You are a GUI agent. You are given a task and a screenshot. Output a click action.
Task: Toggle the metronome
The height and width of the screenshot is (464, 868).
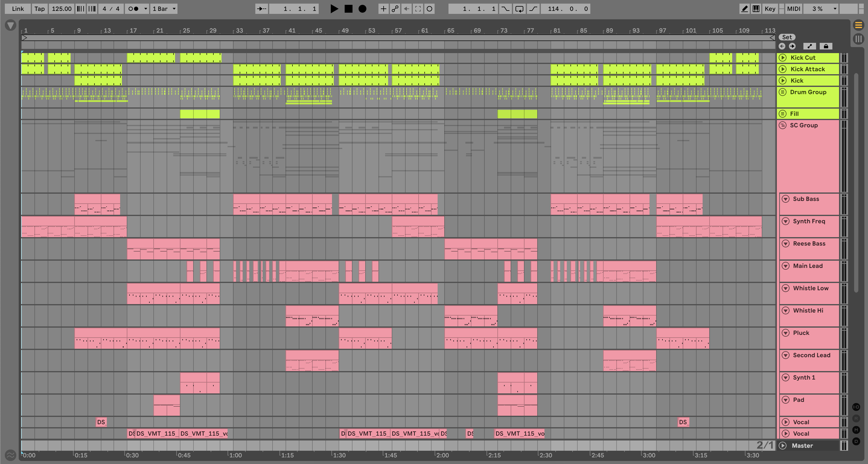click(133, 9)
